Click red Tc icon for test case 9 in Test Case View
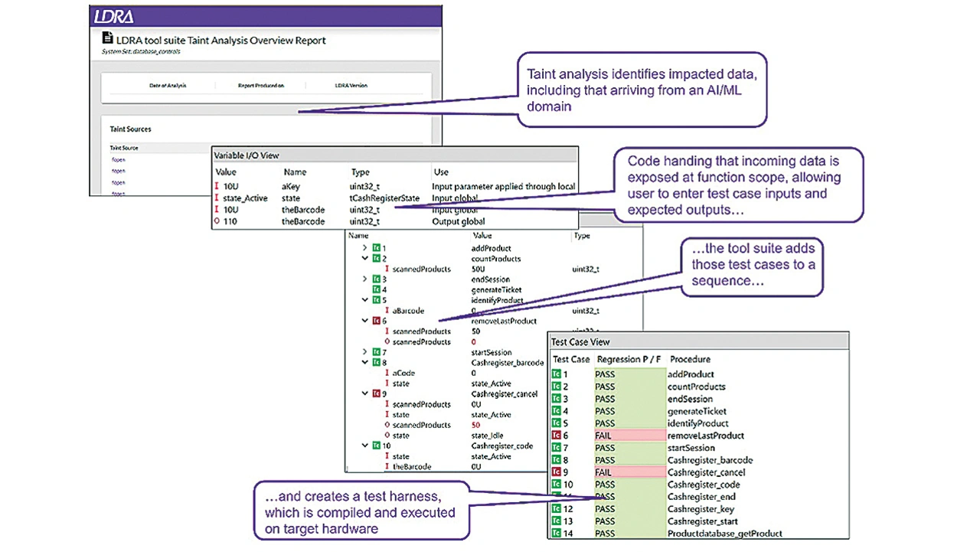Screen dimensions: 980x552 click(557, 472)
